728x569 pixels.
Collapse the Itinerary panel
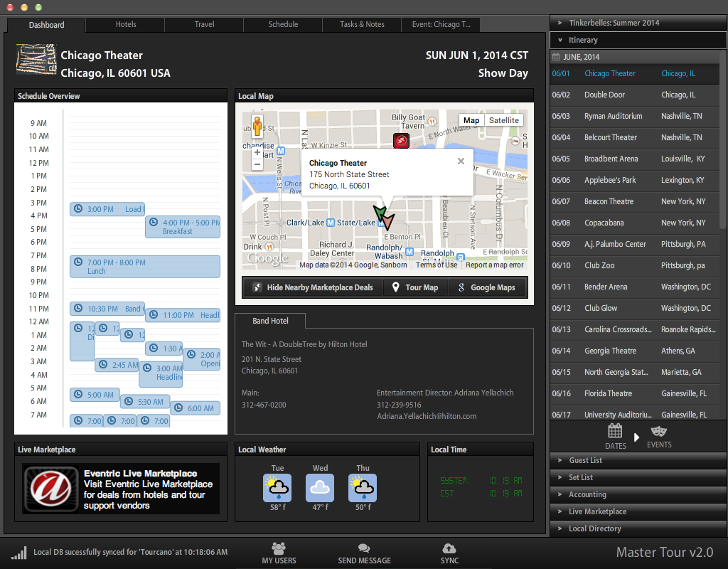point(638,40)
